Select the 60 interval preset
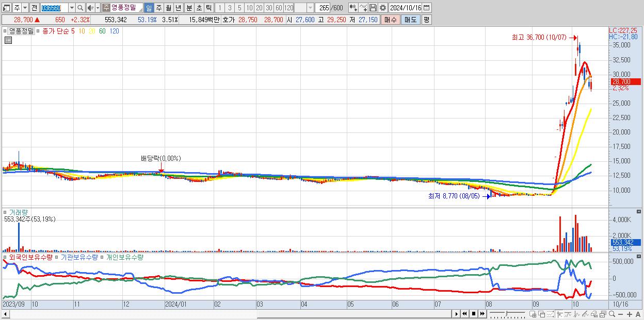The height and width of the screenshot is (320, 644). (279, 8)
